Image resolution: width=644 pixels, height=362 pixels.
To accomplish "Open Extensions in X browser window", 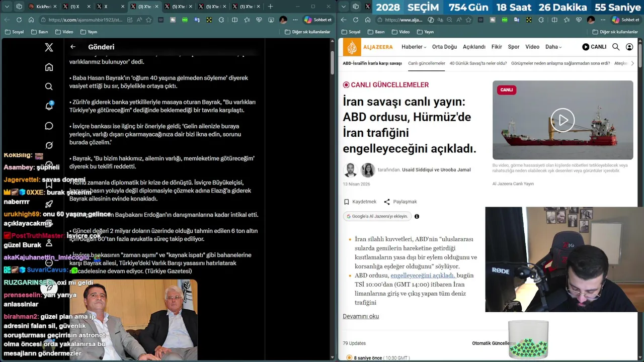I will [x=221, y=20].
